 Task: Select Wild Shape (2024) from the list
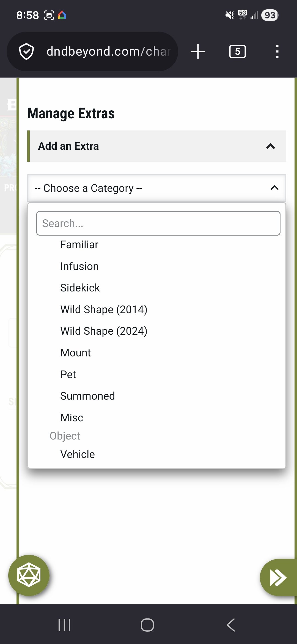(104, 331)
